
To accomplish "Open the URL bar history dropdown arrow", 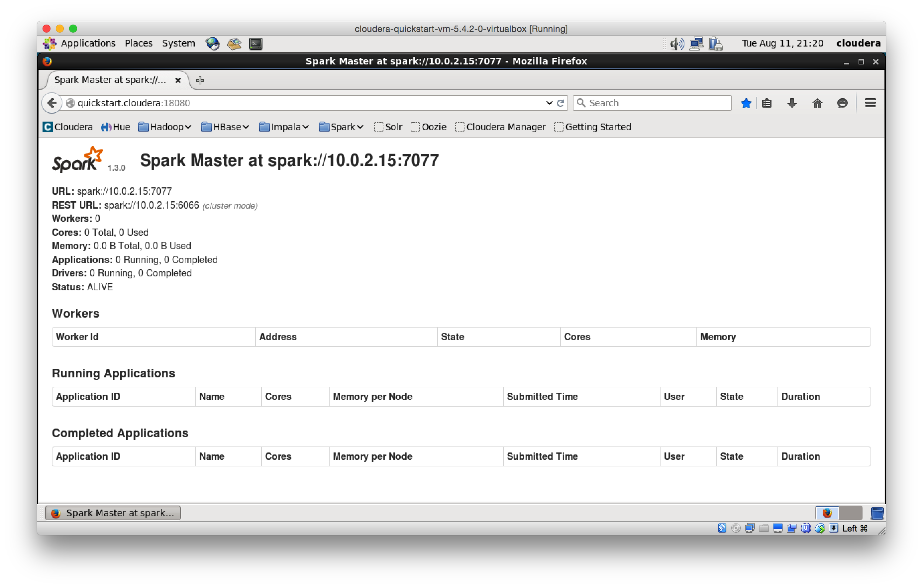I will pos(549,103).
